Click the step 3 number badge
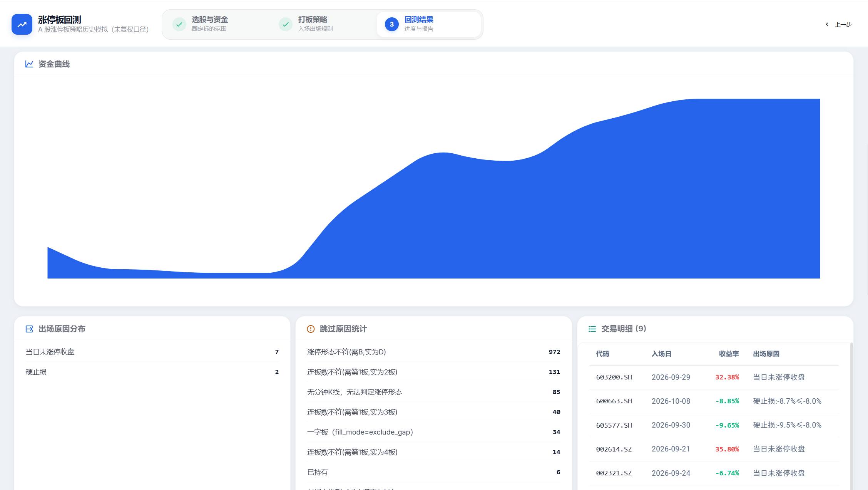The height and width of the screenshot is (490, 868). click(x=392, y=24)
